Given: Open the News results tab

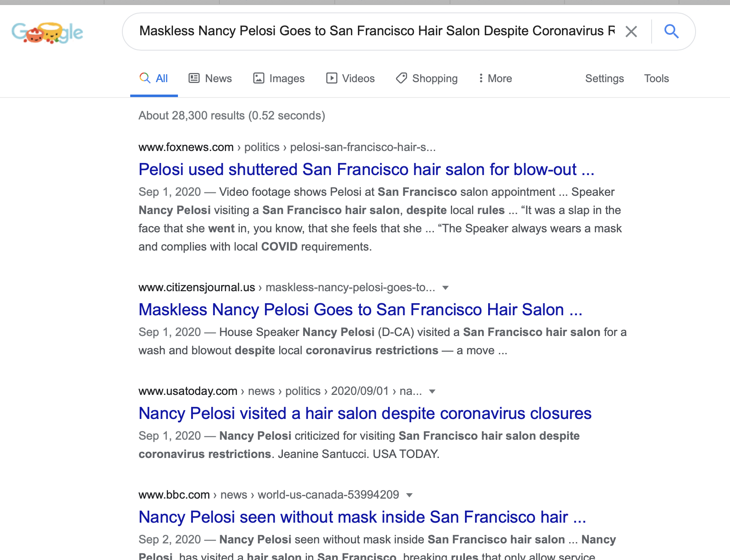Looking at the screenshot, I should [210, 78].
